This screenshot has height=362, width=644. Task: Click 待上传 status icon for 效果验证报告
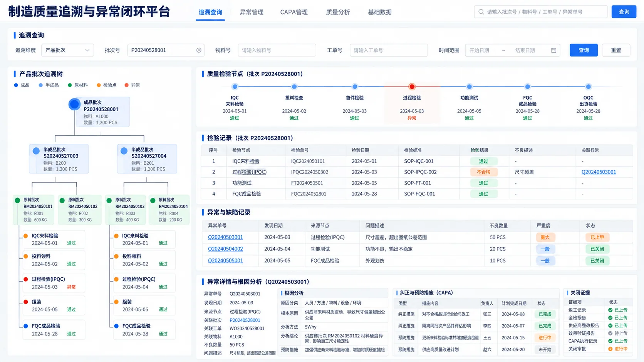pyautogui.click(x=610, y=334)
